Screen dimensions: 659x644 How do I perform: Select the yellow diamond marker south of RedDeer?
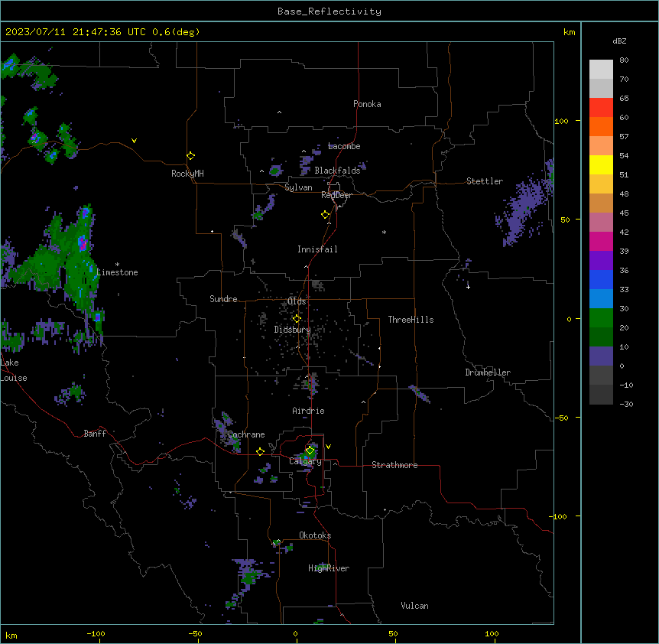point(325,215)
